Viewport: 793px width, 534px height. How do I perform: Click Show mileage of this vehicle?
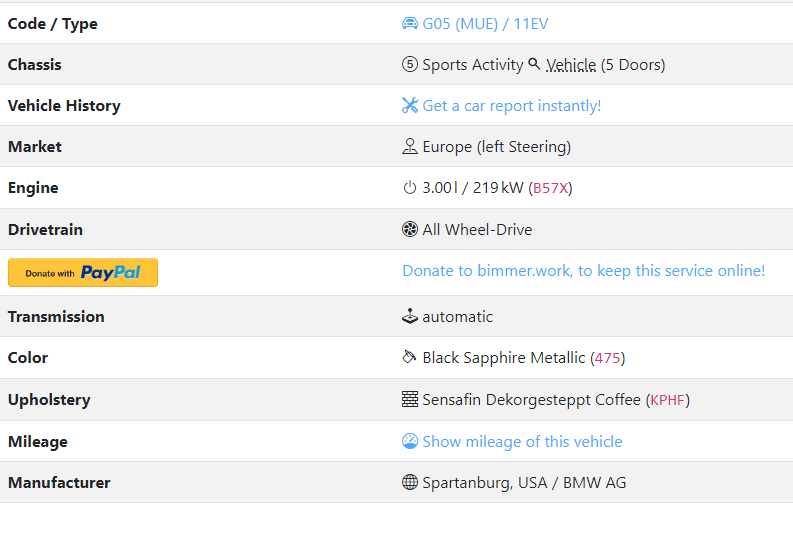pyautogui.click(x=522, y=441)
